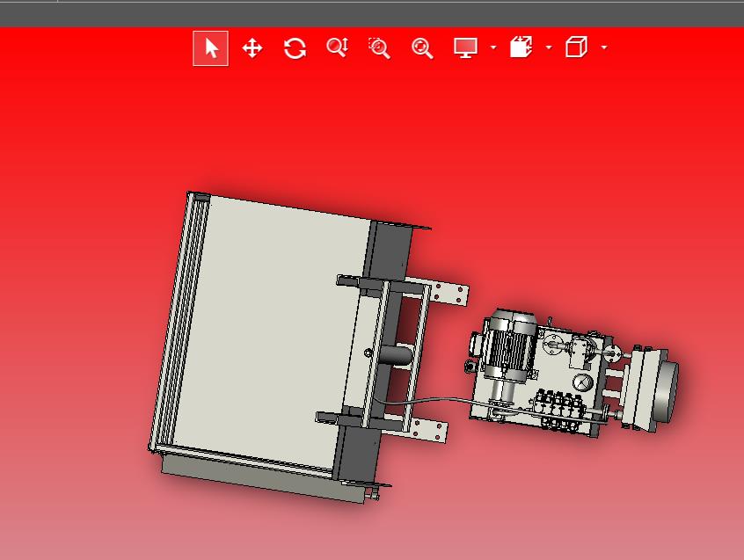Select the arrow pointer tool
The height and width of the screenshot is (560, 744).
(211, 48)
